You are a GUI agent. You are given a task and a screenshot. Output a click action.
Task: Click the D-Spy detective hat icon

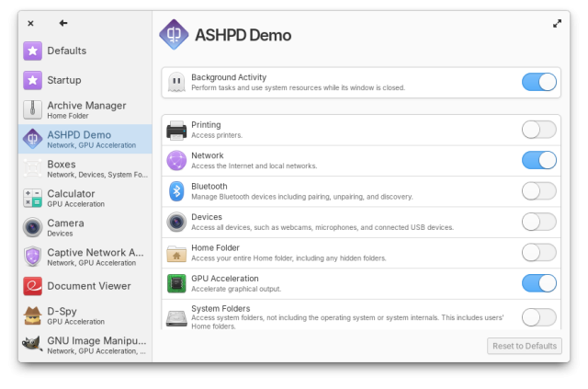33,315
